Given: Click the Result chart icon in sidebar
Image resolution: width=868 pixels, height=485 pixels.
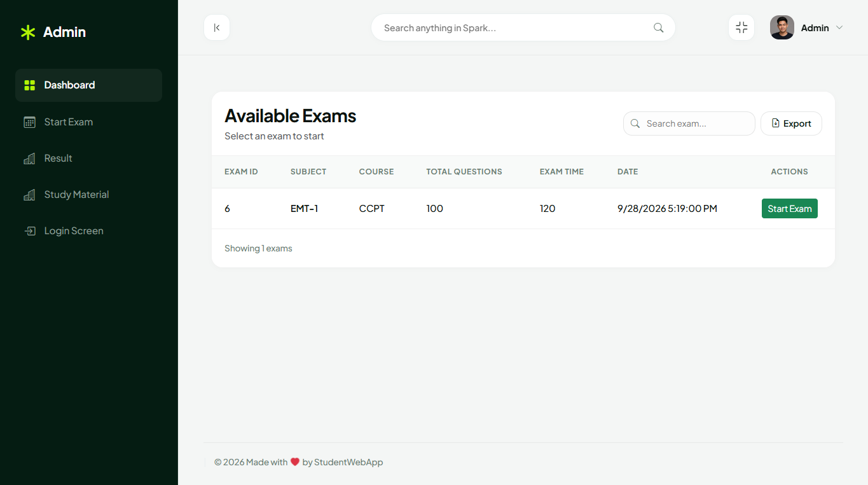Looking at the screenshot, I should click(29, 158).
